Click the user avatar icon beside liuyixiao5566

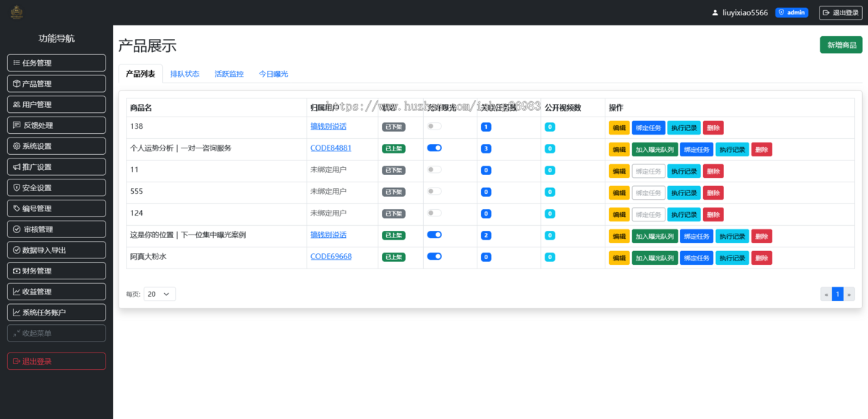pos(715,13)
